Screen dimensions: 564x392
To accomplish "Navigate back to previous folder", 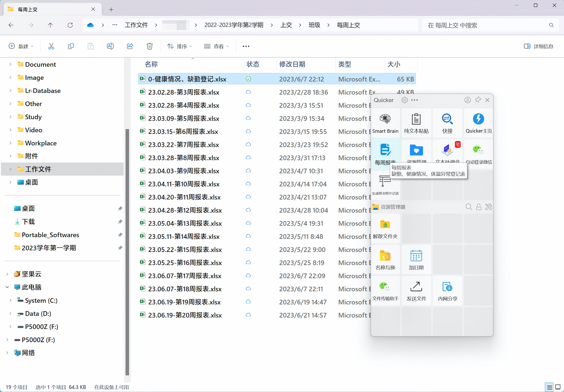I will (x=11, y=25).
